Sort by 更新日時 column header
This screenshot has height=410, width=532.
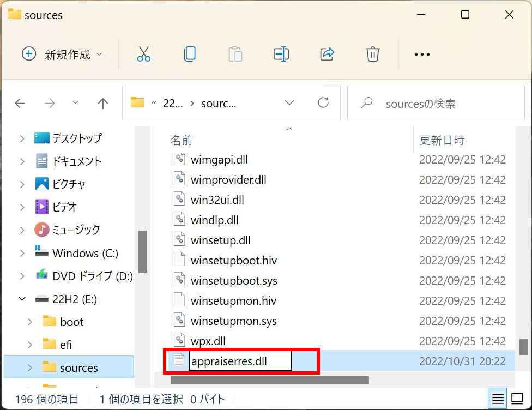pos(442,140)
